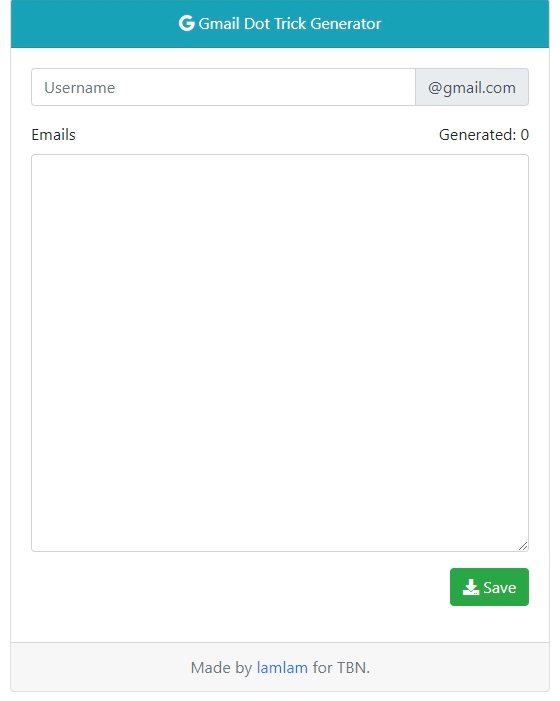Image resolution: width=560 pixels, height=701 pixels.
Task: Click the @gmail.com suffix addon
Action: pos(472,87)
